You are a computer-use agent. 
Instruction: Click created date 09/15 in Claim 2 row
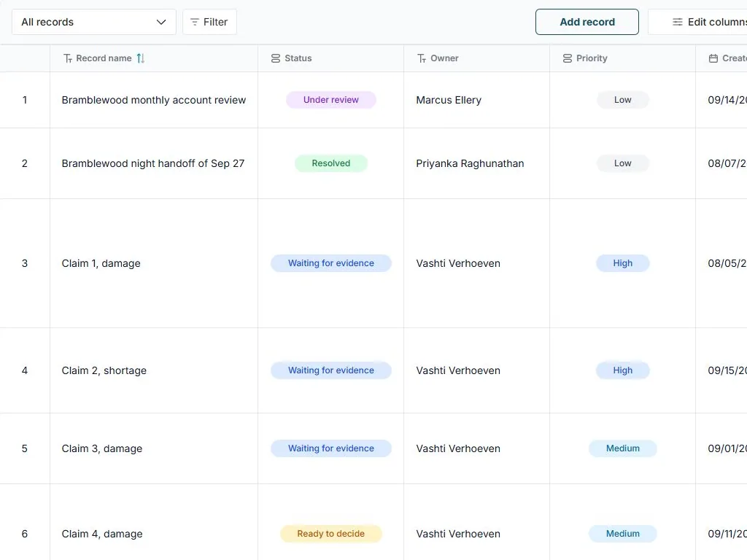(727, 370)
